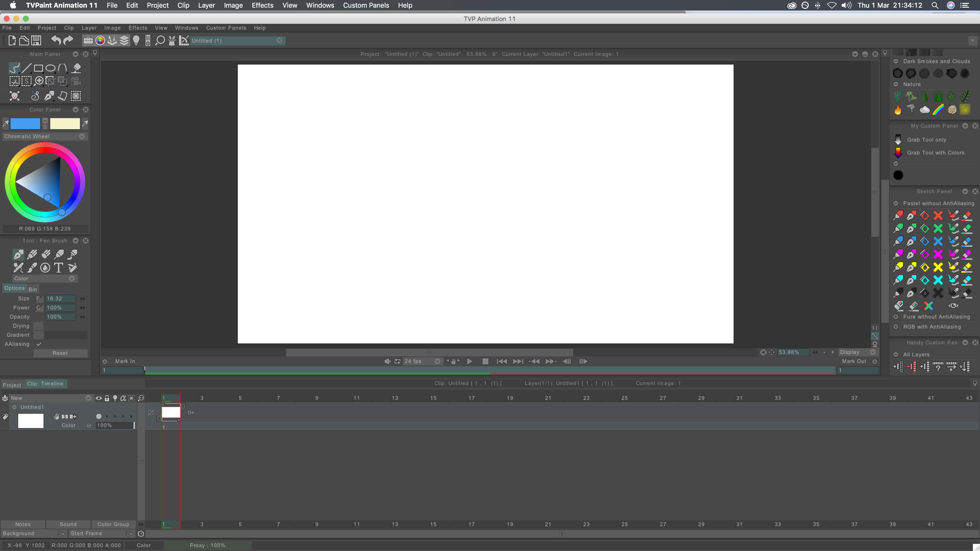Select the freehand stroke drawing tool
The height and width of the screenshot is (551, 980).
point(14,68)
